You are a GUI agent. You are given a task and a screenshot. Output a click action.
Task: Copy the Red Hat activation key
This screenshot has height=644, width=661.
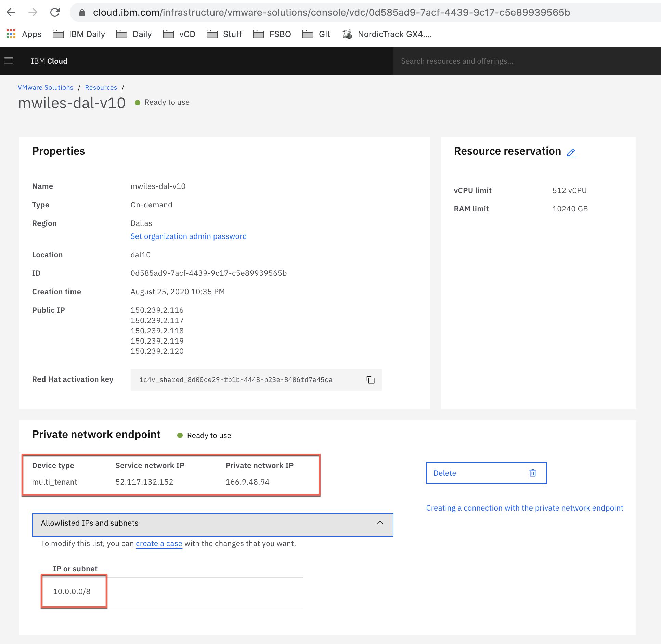tap(371, 380)
